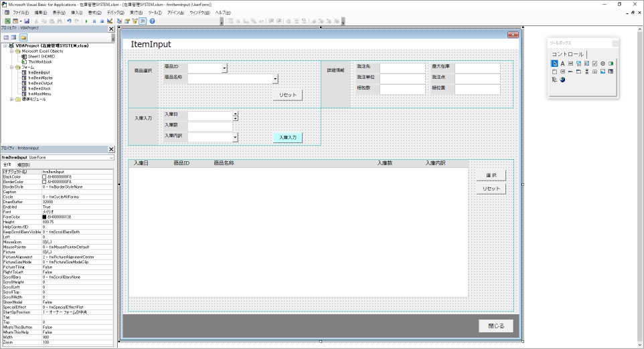Open the 挿入(I) menu

(76, 13)
